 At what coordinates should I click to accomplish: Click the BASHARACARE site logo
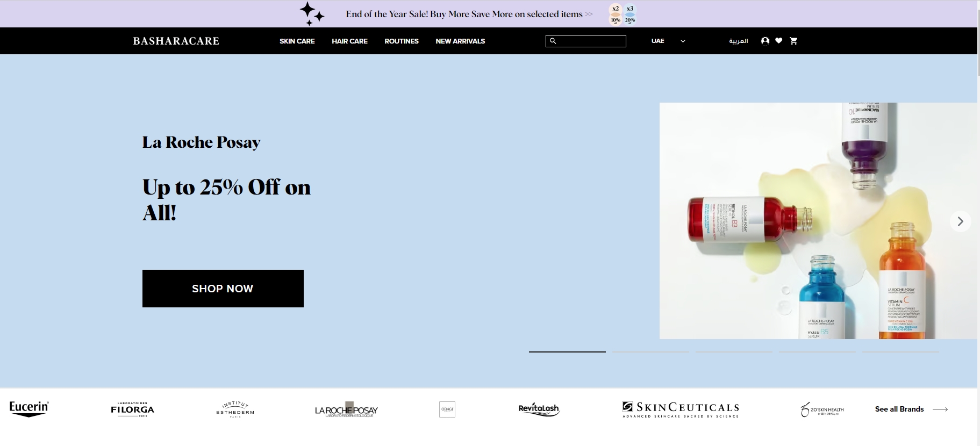[176, 41]
